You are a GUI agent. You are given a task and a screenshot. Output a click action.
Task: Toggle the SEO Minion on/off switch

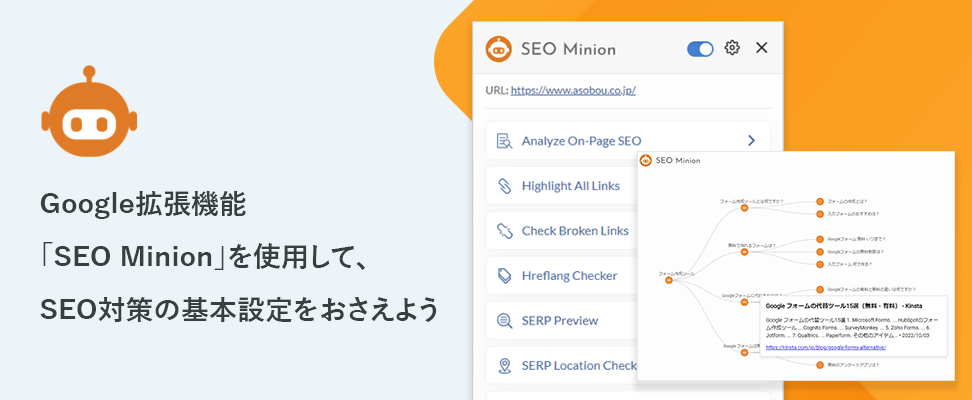pos(700,48)
